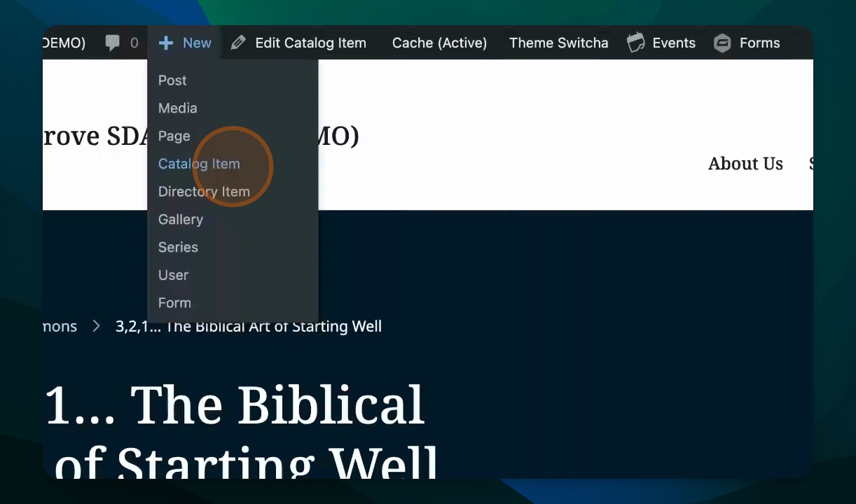856x504 pixels.
Task: Choose Catalog Item in the New menu
Action: [x=199, y=164]
